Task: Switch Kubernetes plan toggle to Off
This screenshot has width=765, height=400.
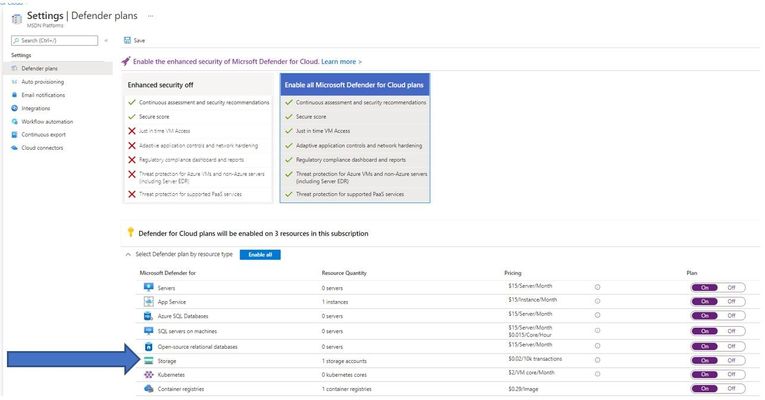Action: (731, 375)
